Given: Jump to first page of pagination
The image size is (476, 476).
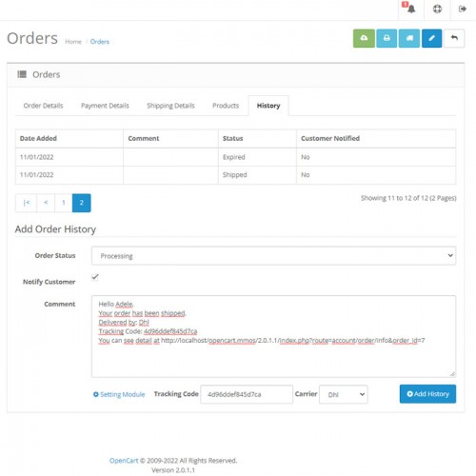Looking at the screenshot, I should pyautogui.click(x=27, y=203).
